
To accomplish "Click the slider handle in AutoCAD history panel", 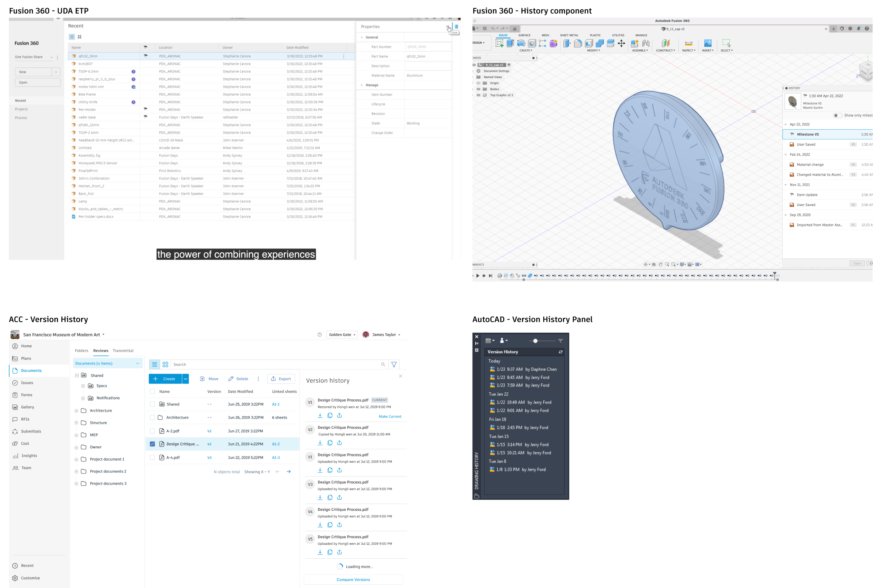I will [535, 341].
